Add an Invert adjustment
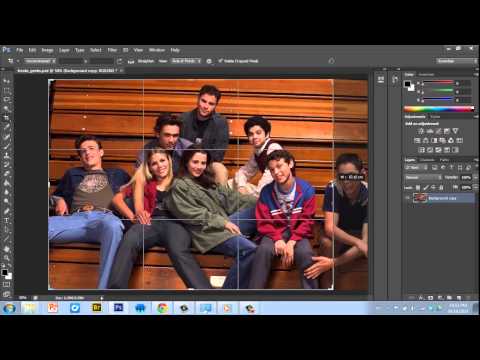This screenshot has height=360, width=480. (422, 150)
